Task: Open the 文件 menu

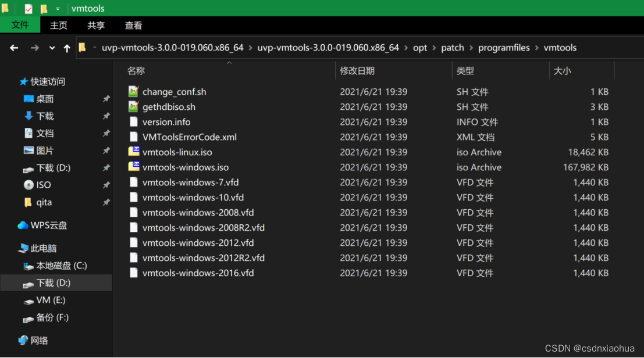Action: [20, 26]
